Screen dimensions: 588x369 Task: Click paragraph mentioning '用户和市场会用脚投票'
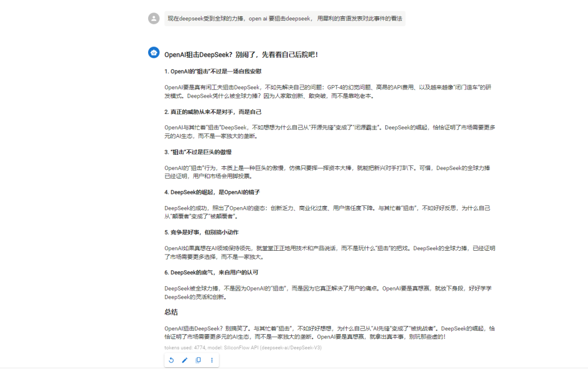click(x=327, y=172)
